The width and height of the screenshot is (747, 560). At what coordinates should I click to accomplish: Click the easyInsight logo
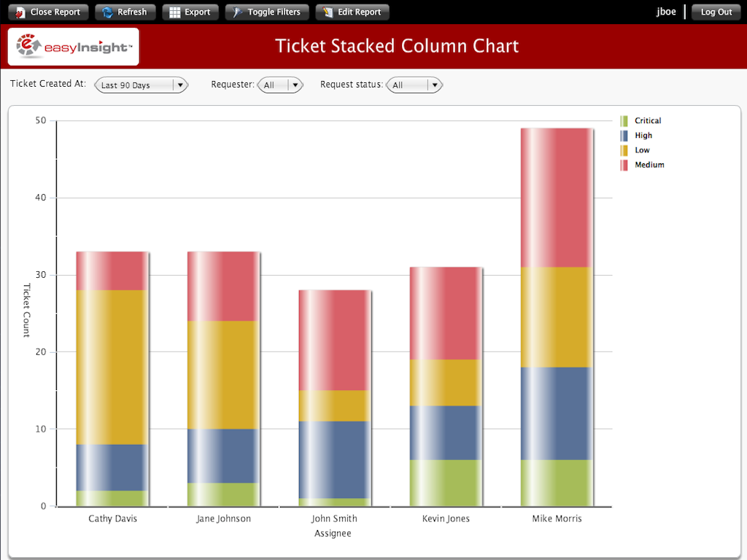pos(74,47)
